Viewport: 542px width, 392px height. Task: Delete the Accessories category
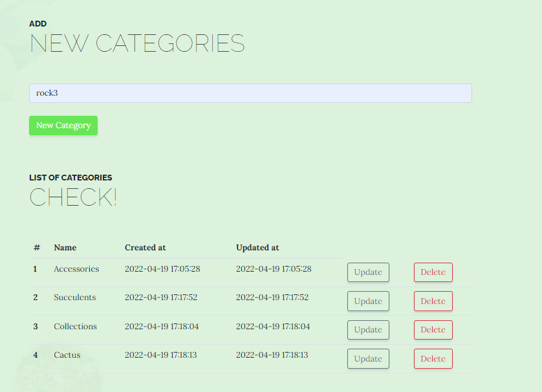click(x=433, y=272)
